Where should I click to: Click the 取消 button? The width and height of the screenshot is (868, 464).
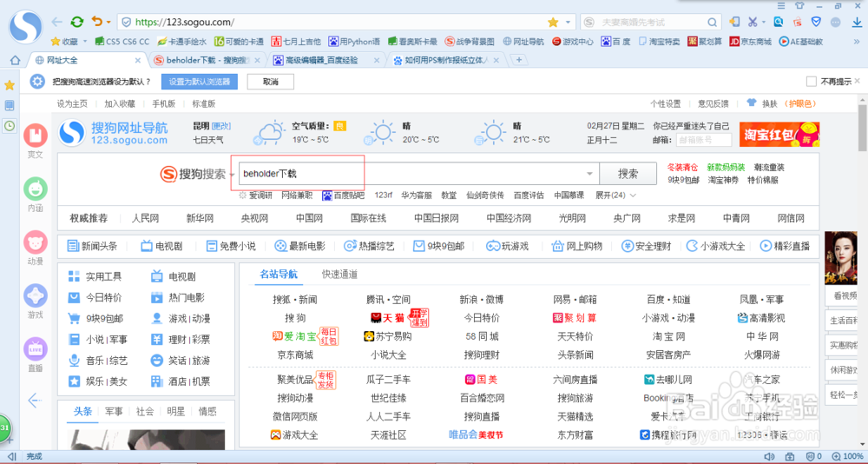271,82
